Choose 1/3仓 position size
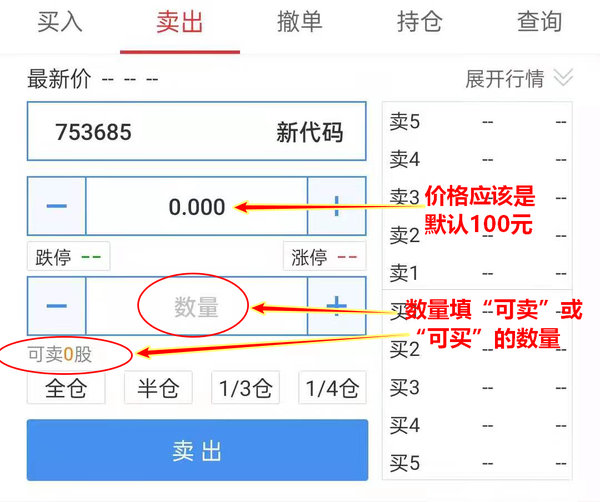 (x=245, y=388)
